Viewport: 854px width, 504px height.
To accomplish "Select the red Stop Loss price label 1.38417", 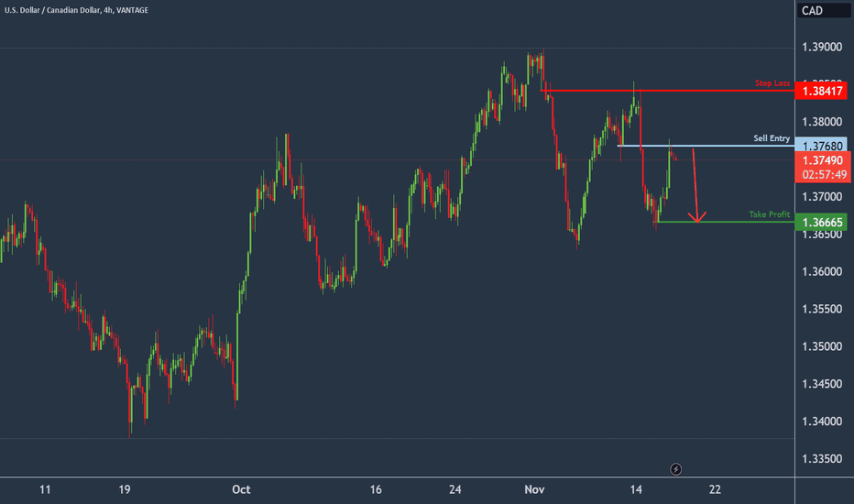I will tap(821, 91).
